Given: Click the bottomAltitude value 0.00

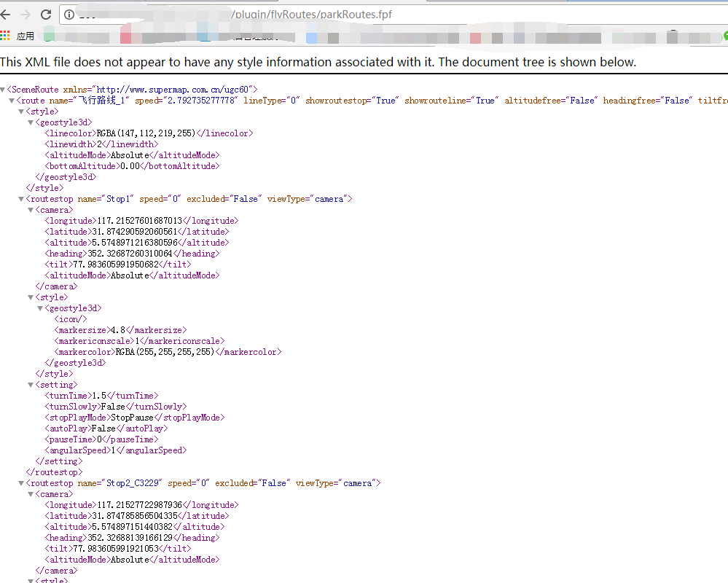Looking at the screenshot, I should tap(130, 166).
